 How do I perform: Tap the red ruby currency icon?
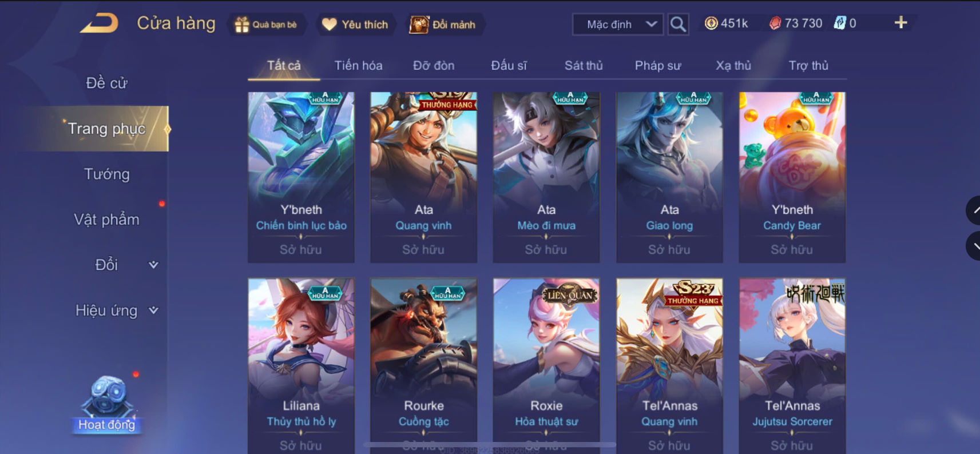775,23
